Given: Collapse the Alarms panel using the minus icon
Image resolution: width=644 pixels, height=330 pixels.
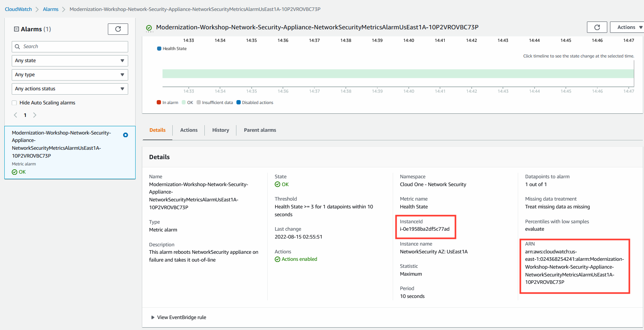Looking at the screenshot, I should click(16, 29).
